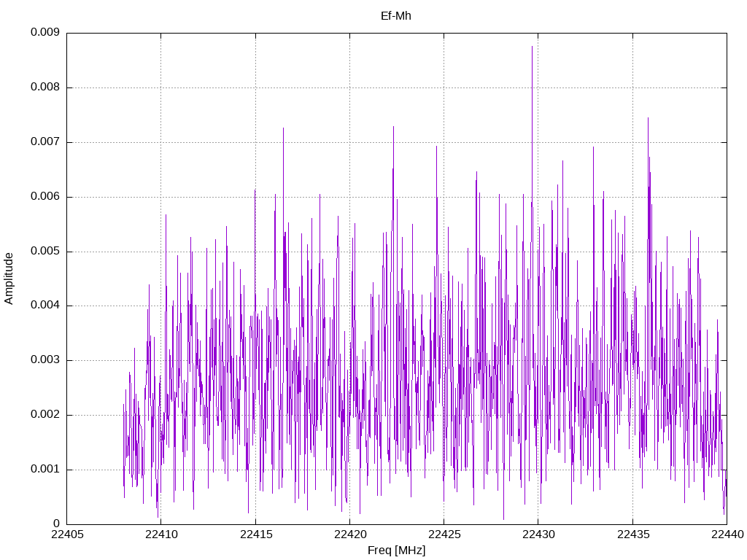Screen dimensions: 747x560
Task: Click the plot title 'Ef-Mh'
Action: click(x=395, y=16)
